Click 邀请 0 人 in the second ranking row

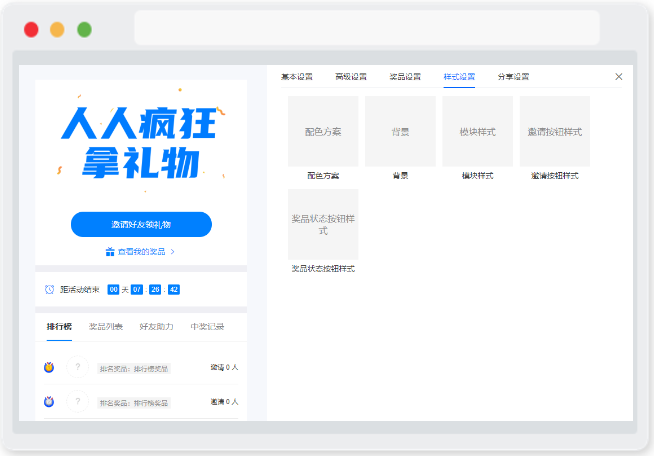click(x=224, y=401)
